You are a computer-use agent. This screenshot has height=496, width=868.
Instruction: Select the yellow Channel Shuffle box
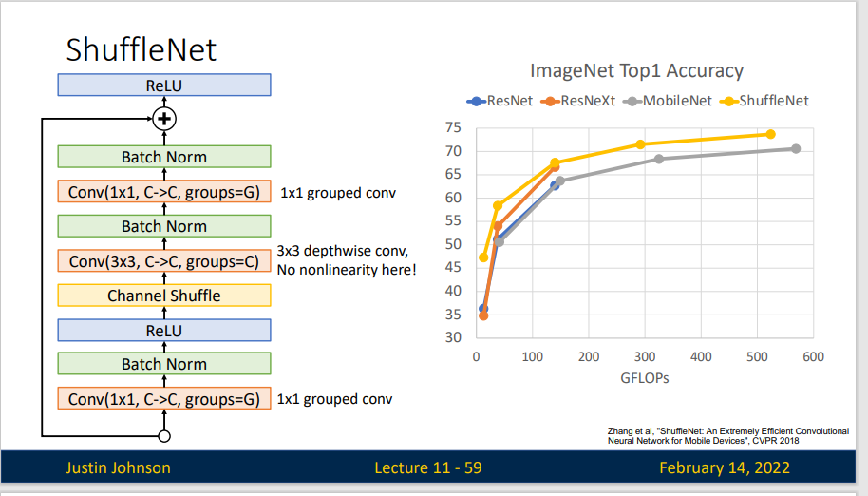coord(164,296)
